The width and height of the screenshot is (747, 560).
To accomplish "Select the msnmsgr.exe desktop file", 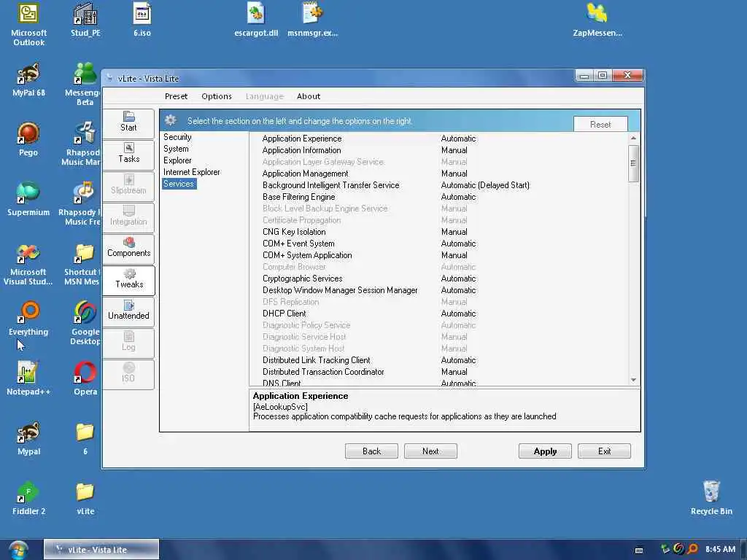I will pos(312,20).
